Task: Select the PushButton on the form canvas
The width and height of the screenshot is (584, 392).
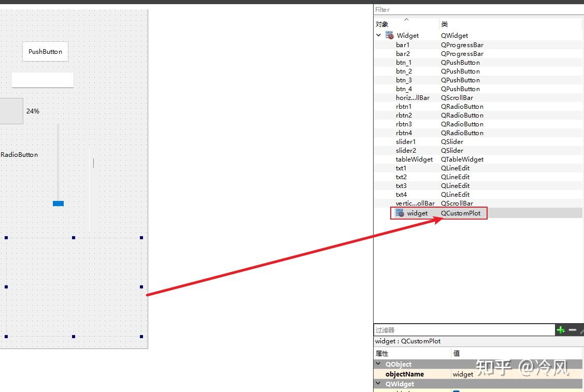Action: coord(45,51)
